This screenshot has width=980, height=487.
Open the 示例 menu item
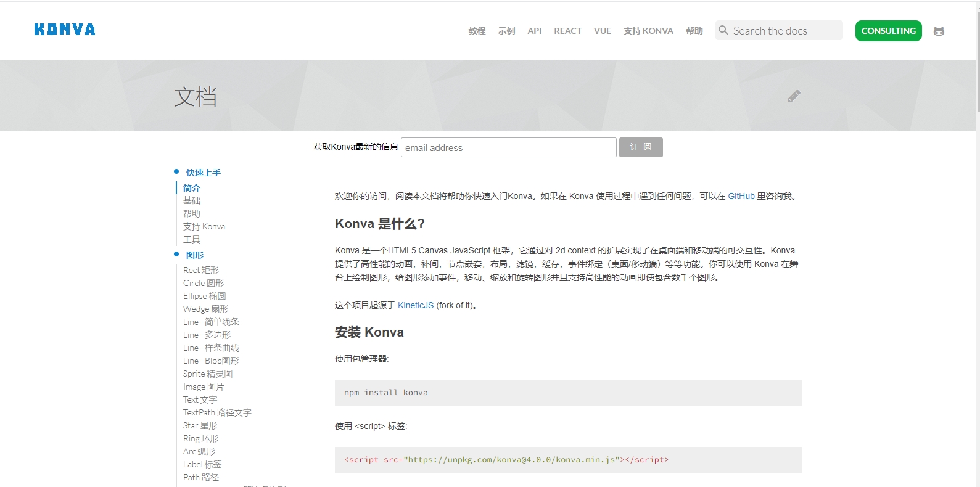tap(506, 31)
